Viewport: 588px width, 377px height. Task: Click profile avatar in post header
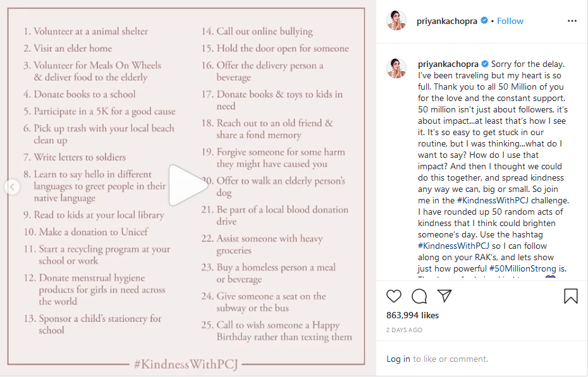click(396, 21)
